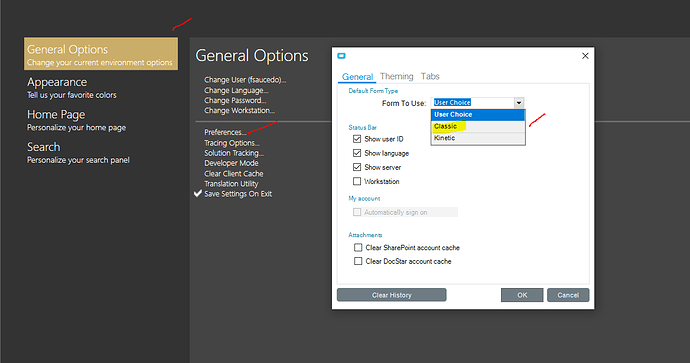Click the Clear History button
This screenshot has height=363, width=690.
[392, 295]
